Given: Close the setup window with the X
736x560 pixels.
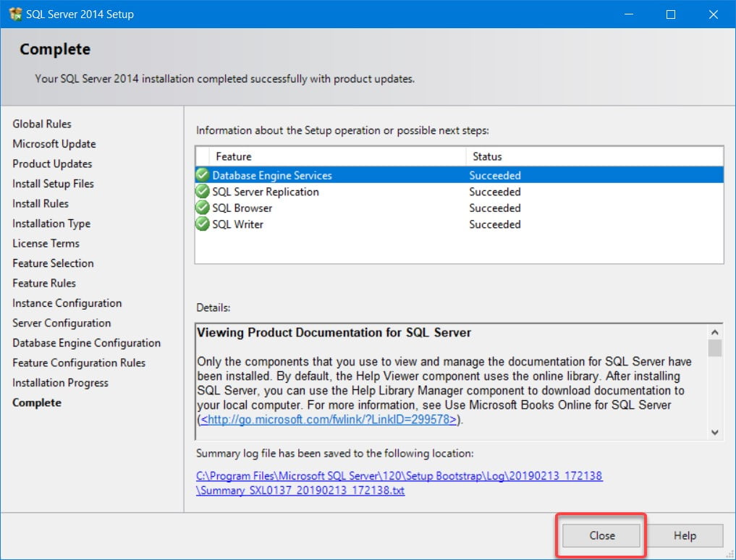Looking at the screenshot, I should coord(713,14).
